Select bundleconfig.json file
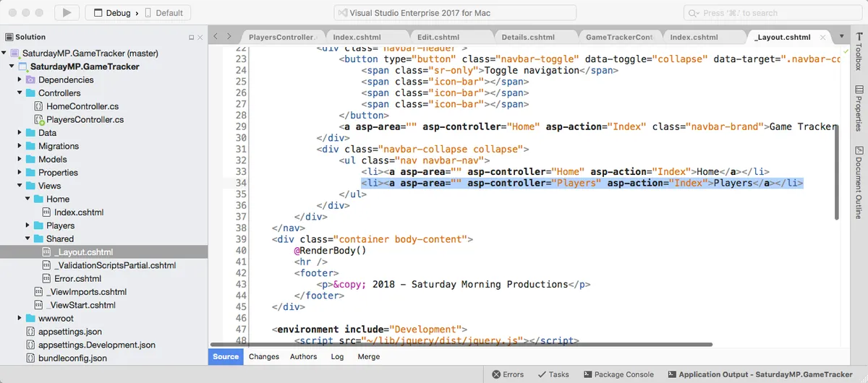Image resolution: width=868 pixels, height=383 pixels. pos(72,358)
